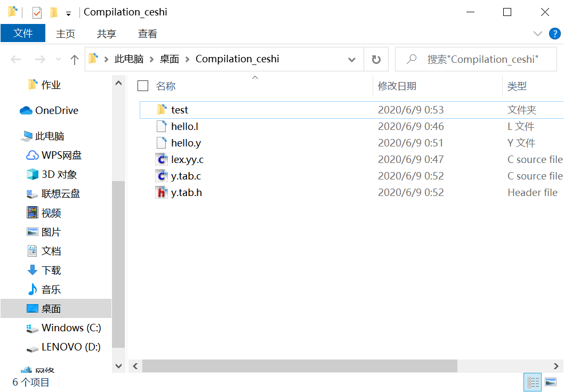Open 作业 folder in navigation pane
Image resolution: width=564 pixels, height=392 pixels.
pyautogui.click(x=44, y=85)
